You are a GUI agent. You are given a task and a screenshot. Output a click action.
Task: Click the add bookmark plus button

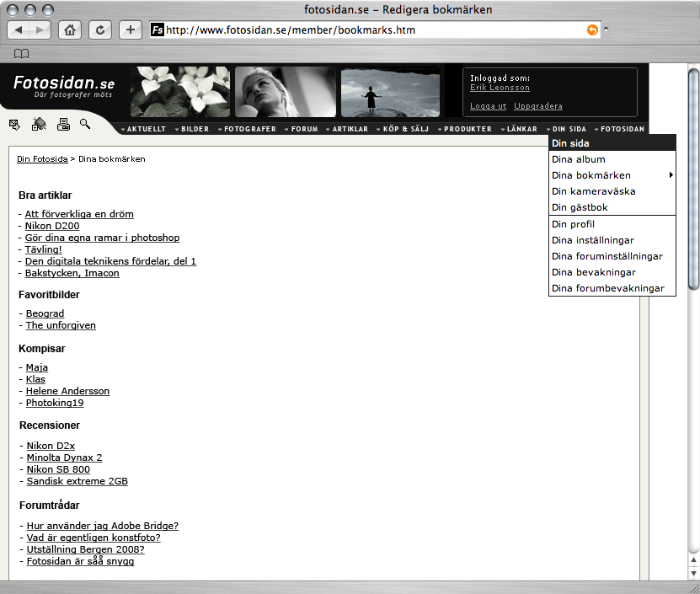click(131, 30)
